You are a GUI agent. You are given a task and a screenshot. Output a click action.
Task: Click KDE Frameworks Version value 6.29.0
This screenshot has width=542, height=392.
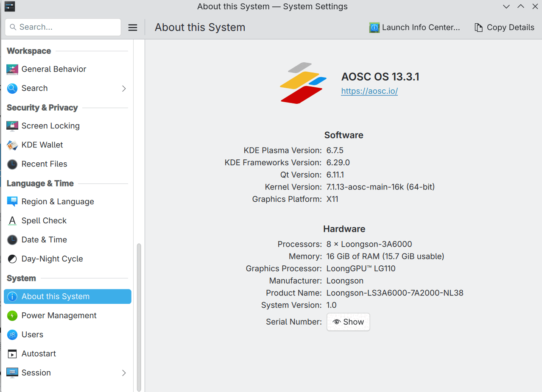(338, 163)
